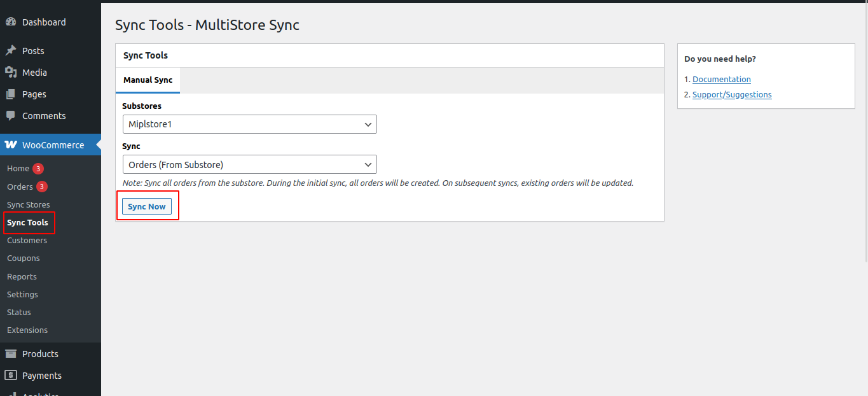
Task: Switch to the Manual Sync tab
Action: tap(148, 80)
